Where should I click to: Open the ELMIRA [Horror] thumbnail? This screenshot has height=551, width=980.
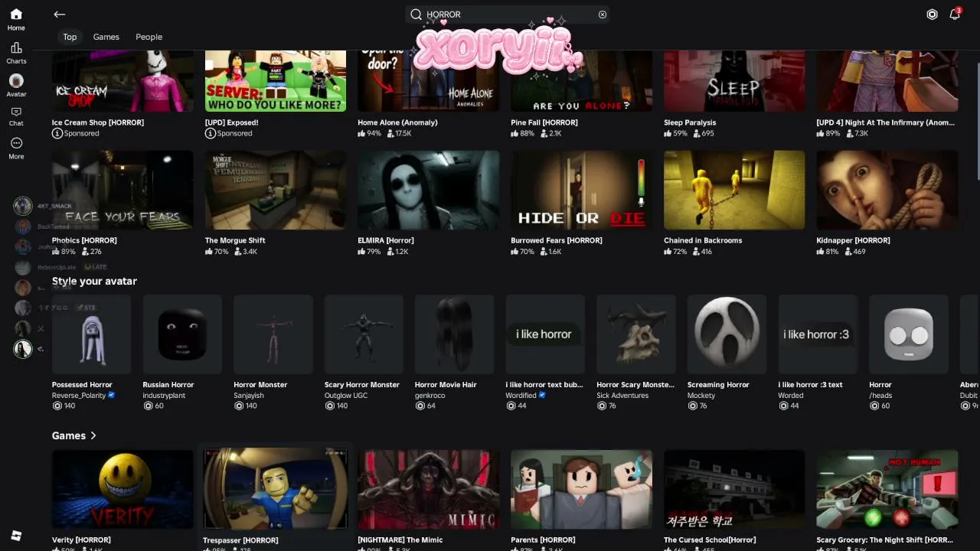click(429, 190)
